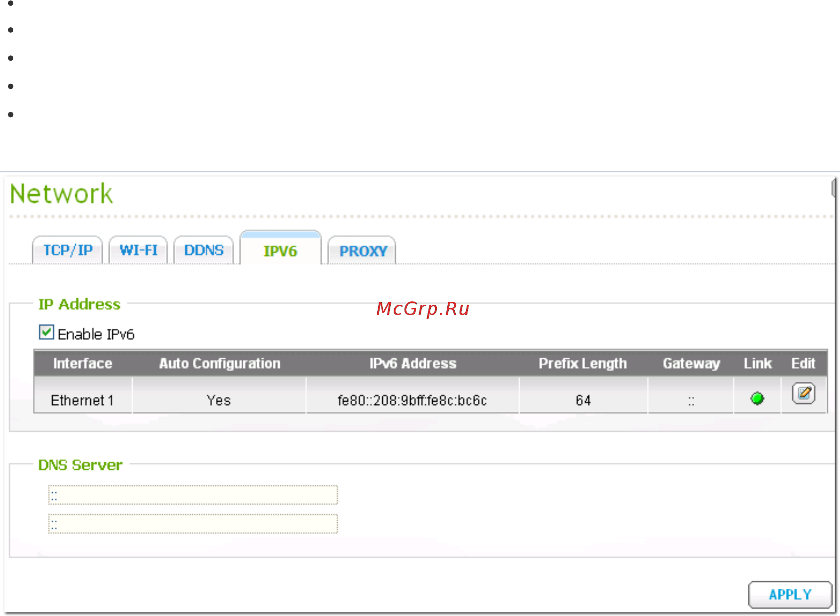This screenshot has height=616, width=840.
Task: Click the prefix length value 64
Action: [x=583, y=400]
